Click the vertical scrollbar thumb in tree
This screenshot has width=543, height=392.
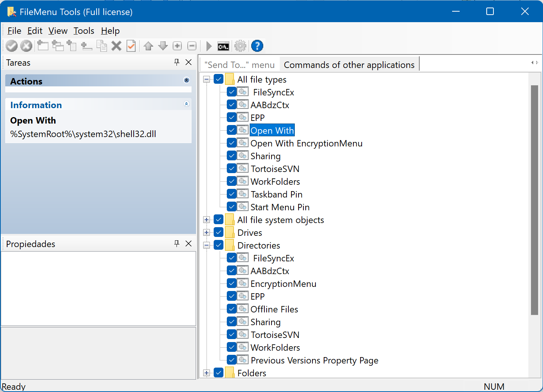point(534,200)
